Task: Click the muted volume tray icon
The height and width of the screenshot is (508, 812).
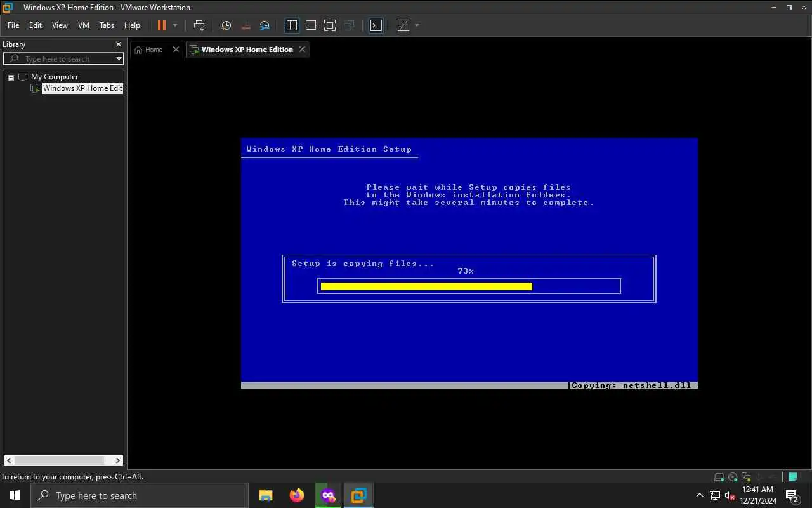Action: tap(730, 496)
